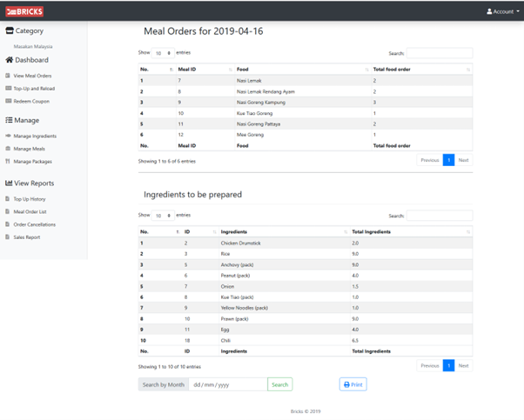Click the Top Up History file icon

(7, 198)
